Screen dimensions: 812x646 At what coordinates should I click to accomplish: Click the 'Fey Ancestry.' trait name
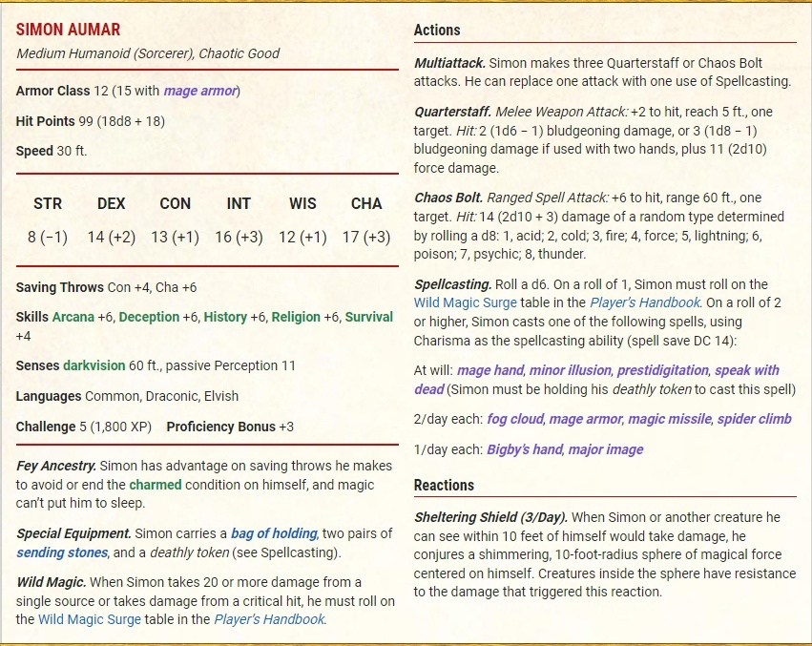pos(56,466)
